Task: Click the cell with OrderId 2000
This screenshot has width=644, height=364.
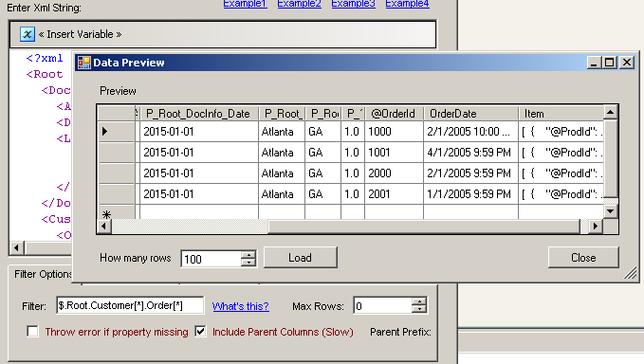Action: pos(394,173)
